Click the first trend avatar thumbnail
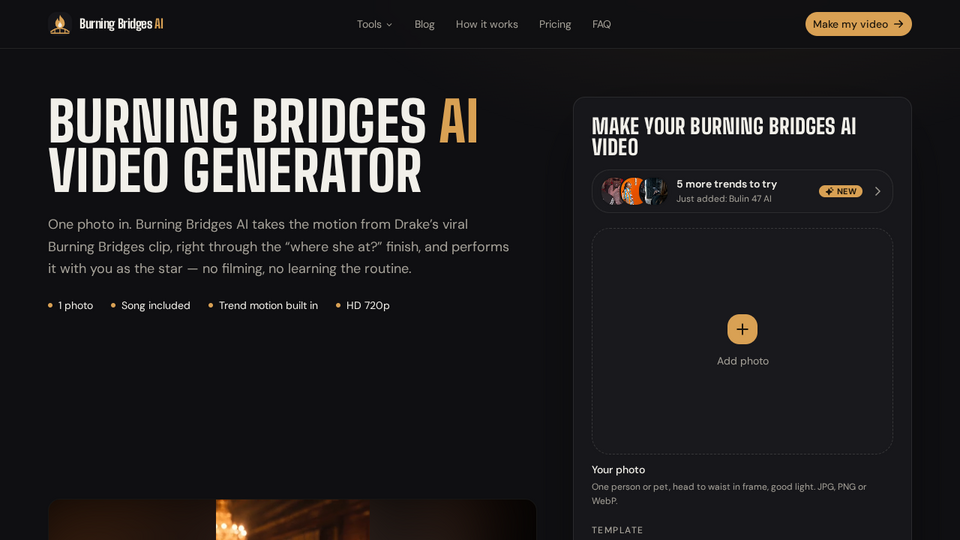Screen dimensions: 960x540 (x=612, y=191)
